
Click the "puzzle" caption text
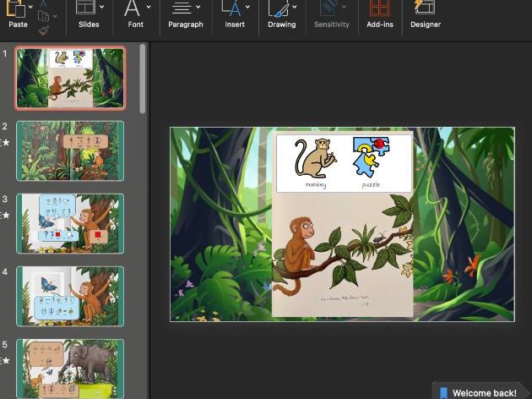pyautogui.click(x=371, y=185)
